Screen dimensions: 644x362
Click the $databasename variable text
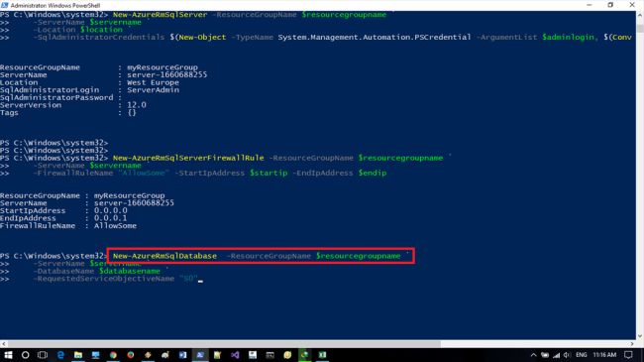pos(130,271)
